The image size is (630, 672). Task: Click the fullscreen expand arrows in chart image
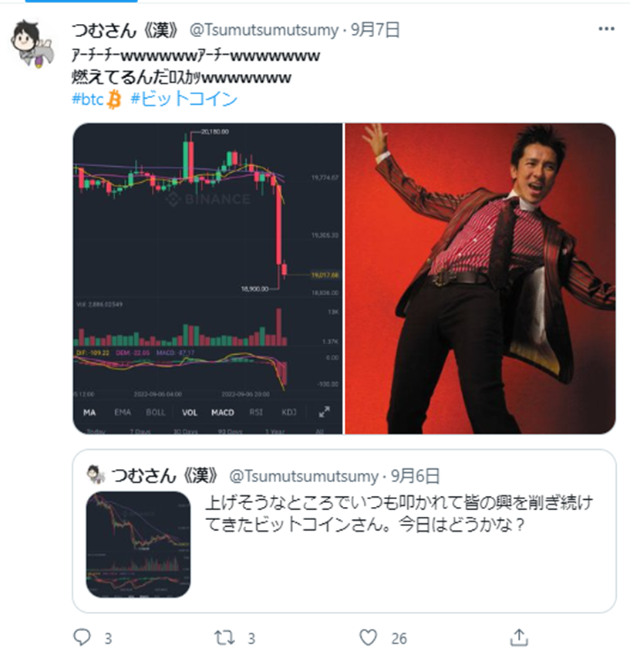[324, 412]
